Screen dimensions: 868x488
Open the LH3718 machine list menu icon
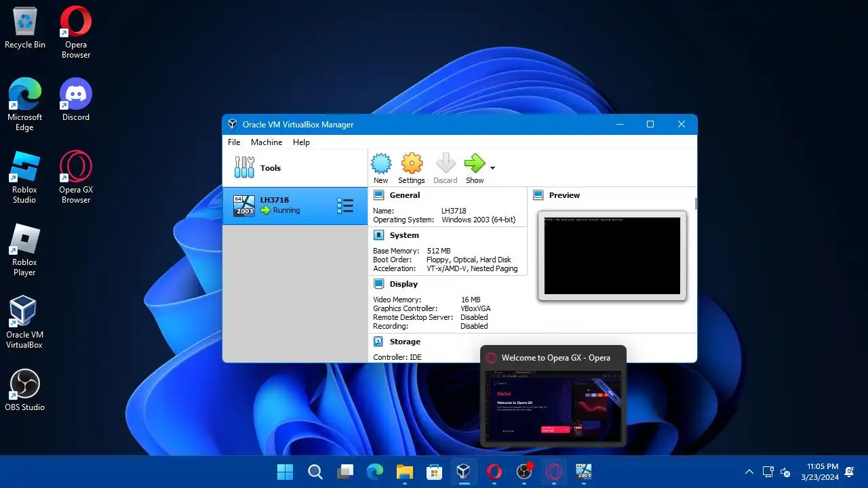point(345,205)
